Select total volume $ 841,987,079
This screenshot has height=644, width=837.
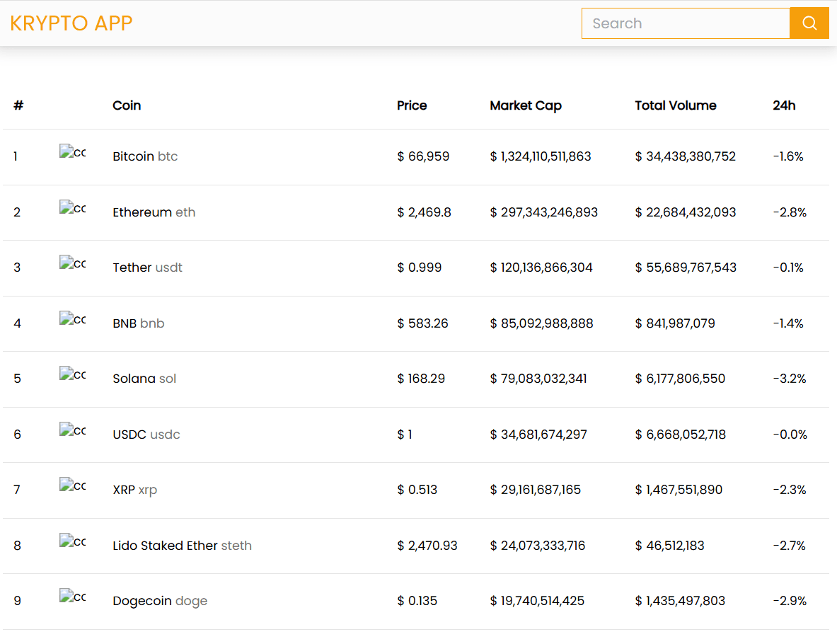675,323
